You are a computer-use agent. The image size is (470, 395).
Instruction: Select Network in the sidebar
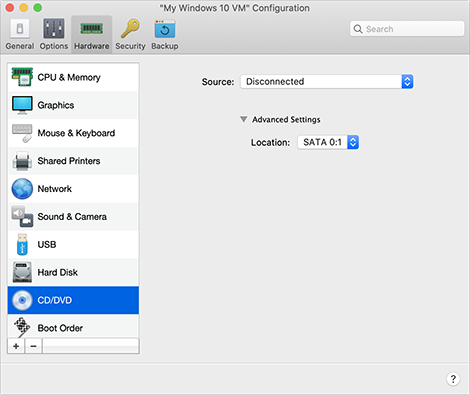coord(73,189)
